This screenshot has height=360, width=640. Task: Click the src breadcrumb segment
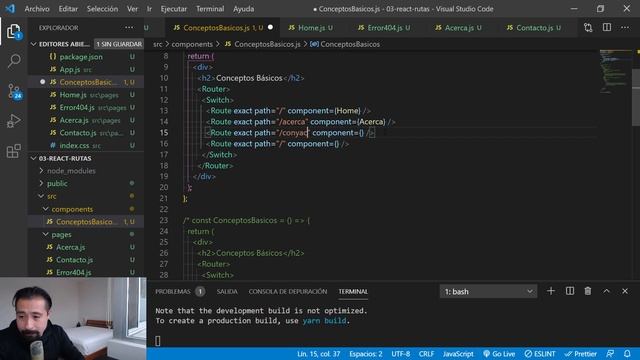[x=158, y=44]
